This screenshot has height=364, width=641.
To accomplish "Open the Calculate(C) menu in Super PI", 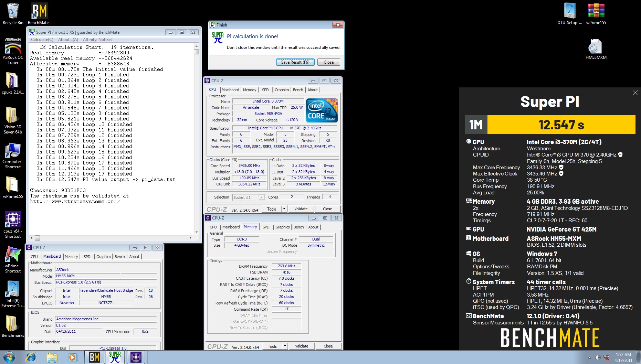I will click(42, 40).
